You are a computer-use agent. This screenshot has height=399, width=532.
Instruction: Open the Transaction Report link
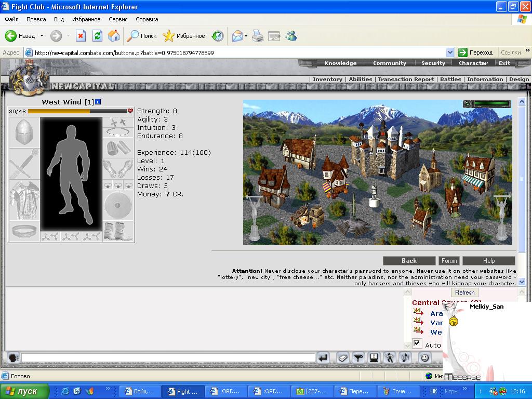(406, 79)
